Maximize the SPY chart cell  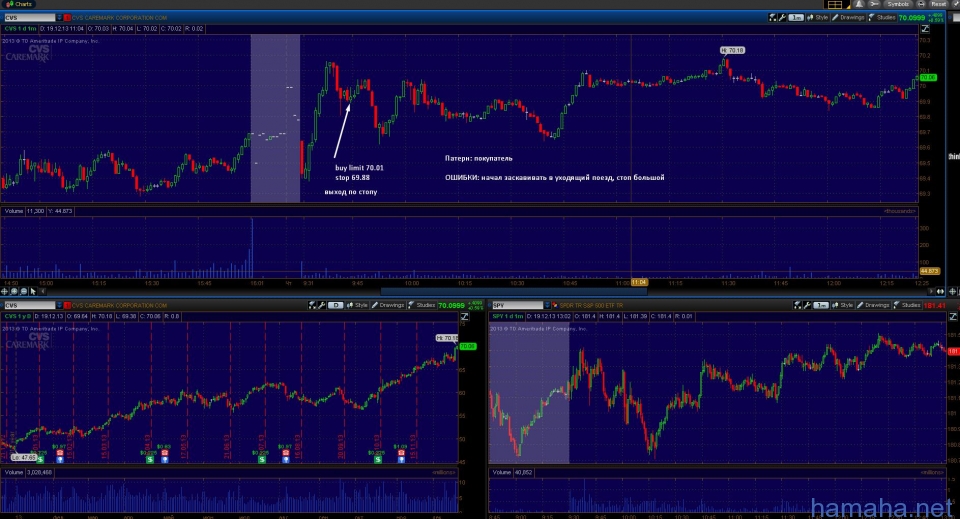pos(953,316)
